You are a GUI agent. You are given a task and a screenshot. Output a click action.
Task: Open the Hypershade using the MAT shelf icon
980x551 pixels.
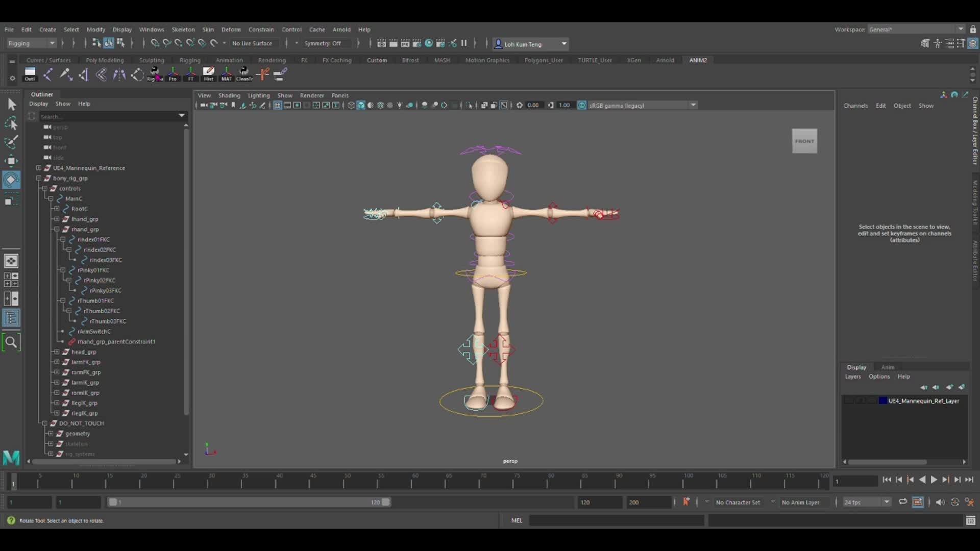(226, 74)
